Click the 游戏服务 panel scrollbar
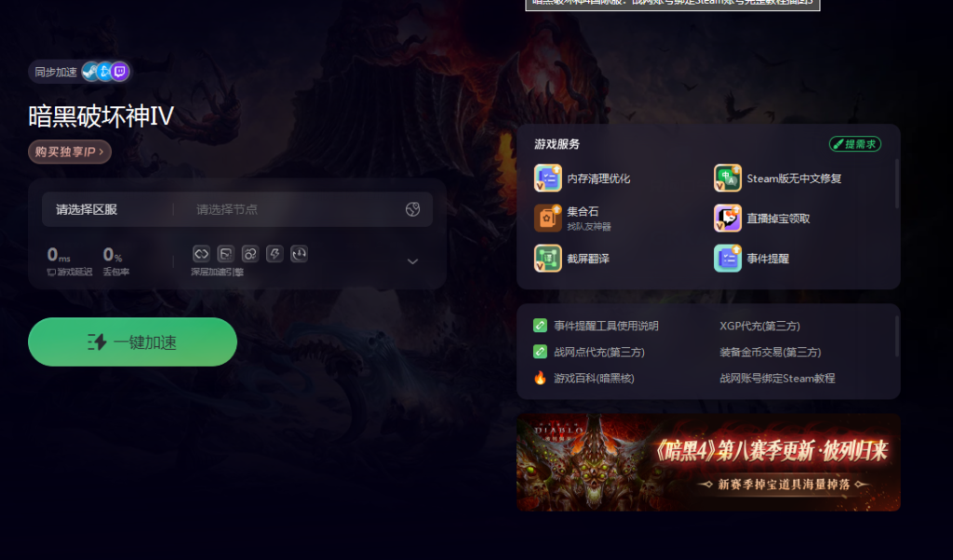 (896, 183)
